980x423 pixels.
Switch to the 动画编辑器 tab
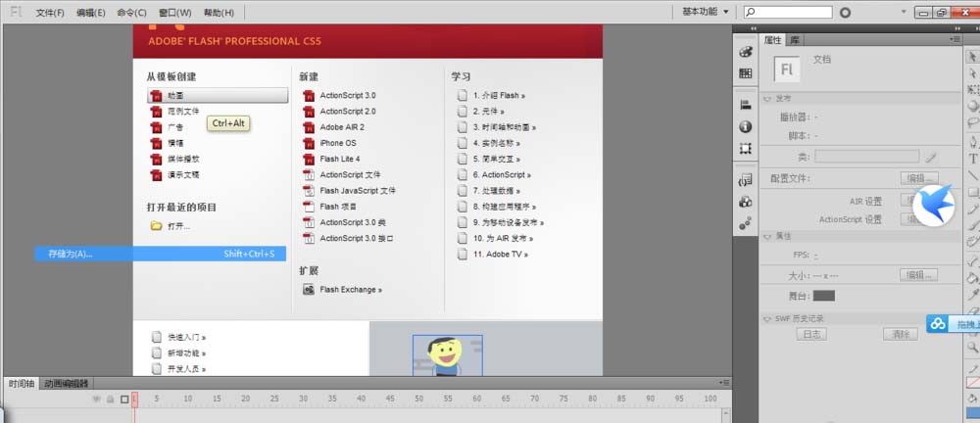point(67,383)
